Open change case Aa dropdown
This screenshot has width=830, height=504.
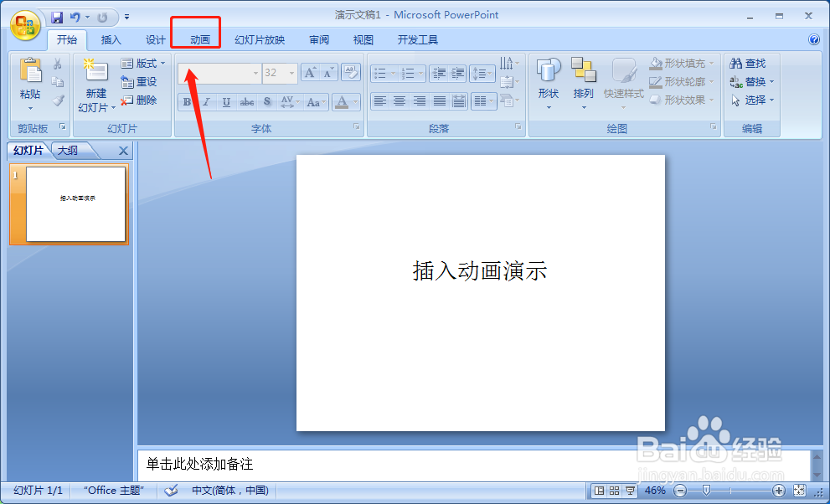[316, 102]
